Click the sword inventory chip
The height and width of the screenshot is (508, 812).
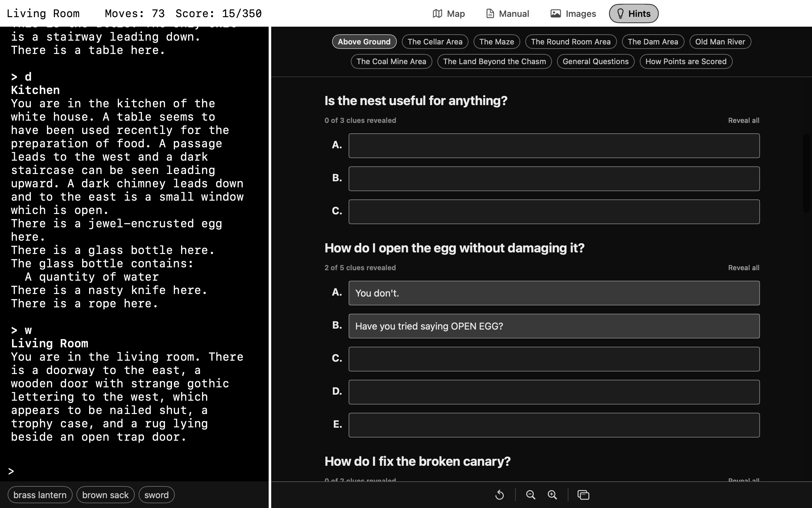click(x=156, y=495)
